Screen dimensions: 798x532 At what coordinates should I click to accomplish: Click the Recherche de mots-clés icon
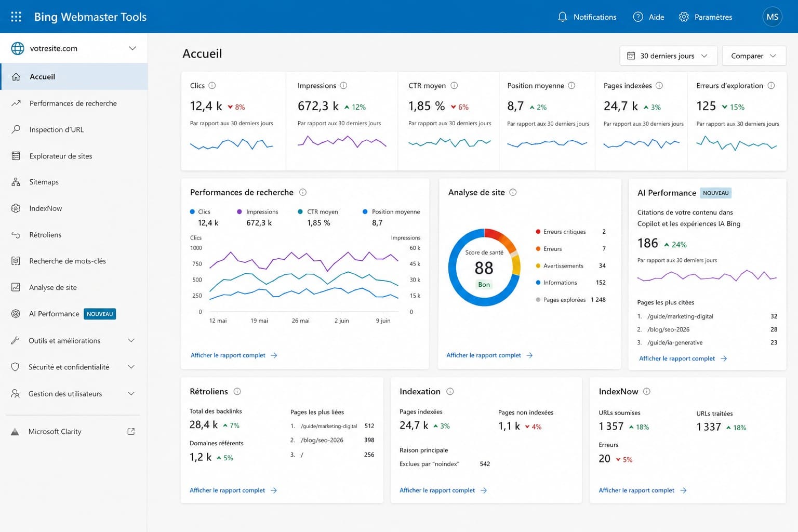[x=16, y=261]
